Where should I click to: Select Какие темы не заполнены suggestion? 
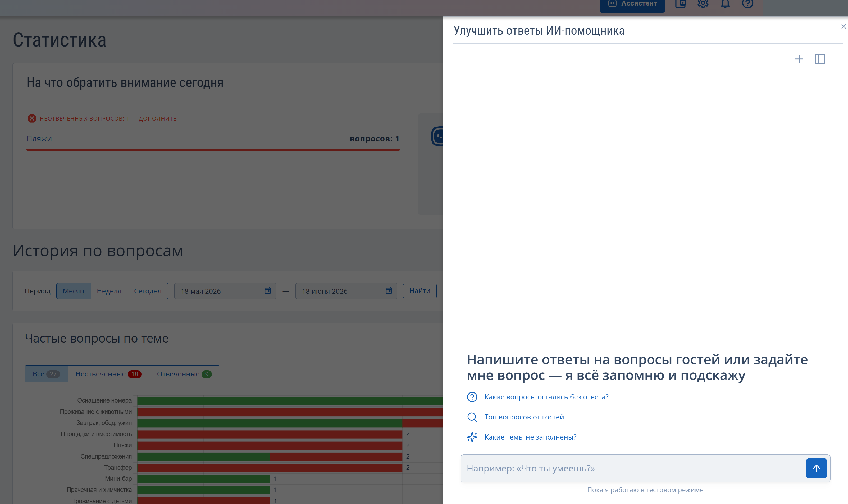click(530, 437)
